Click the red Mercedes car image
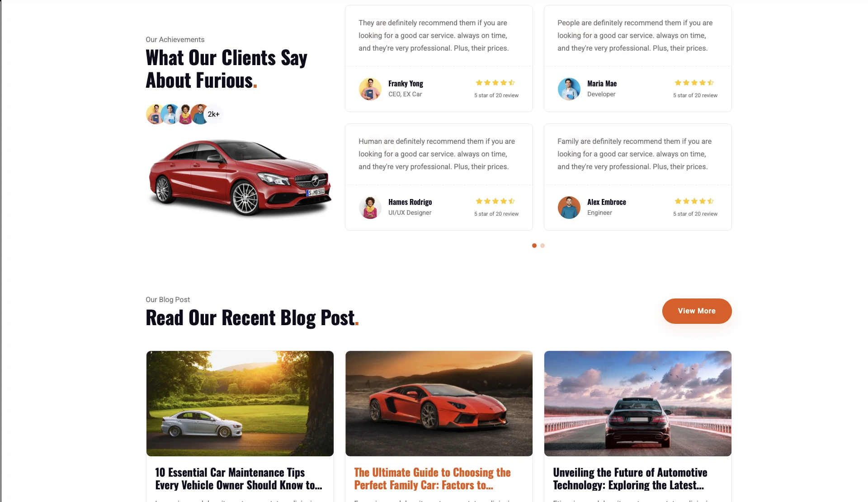The image size is (868, 502). click(240, 177)
